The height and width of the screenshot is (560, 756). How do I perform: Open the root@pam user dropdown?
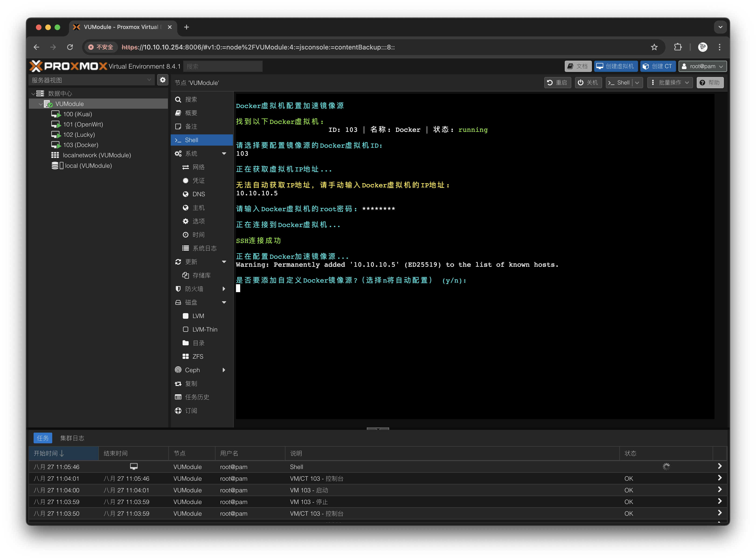[703, 66]
